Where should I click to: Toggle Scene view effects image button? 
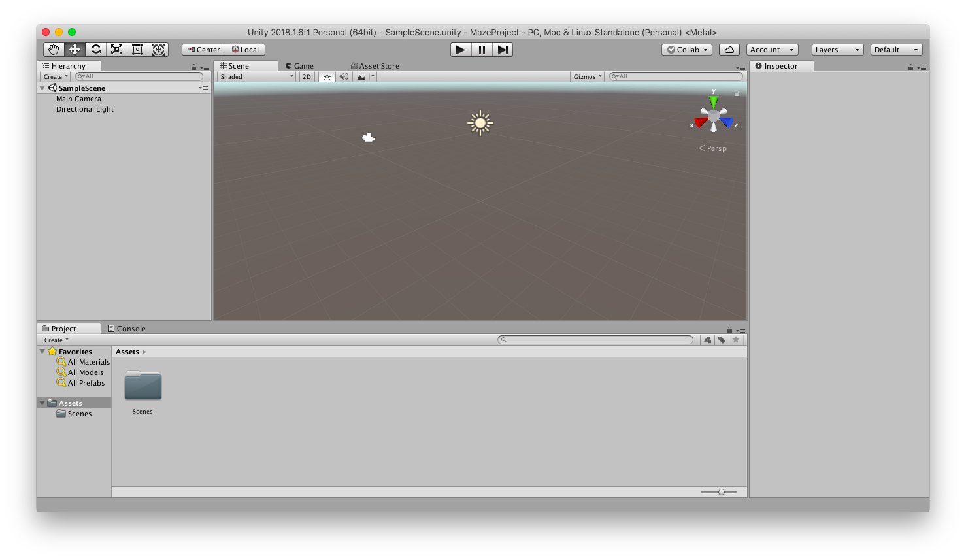pyautogui.click(x=361, y=76)
